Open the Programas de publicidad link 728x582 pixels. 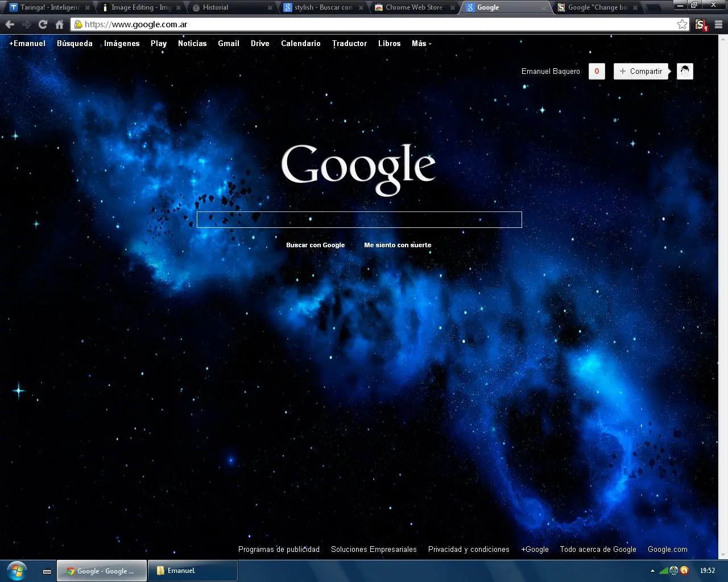coord(279,550)
